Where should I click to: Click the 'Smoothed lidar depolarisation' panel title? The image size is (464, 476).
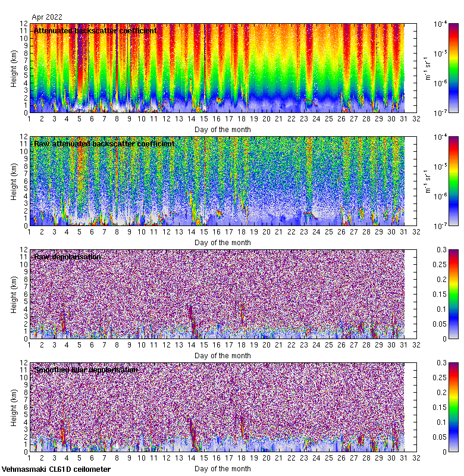(86, 369)
